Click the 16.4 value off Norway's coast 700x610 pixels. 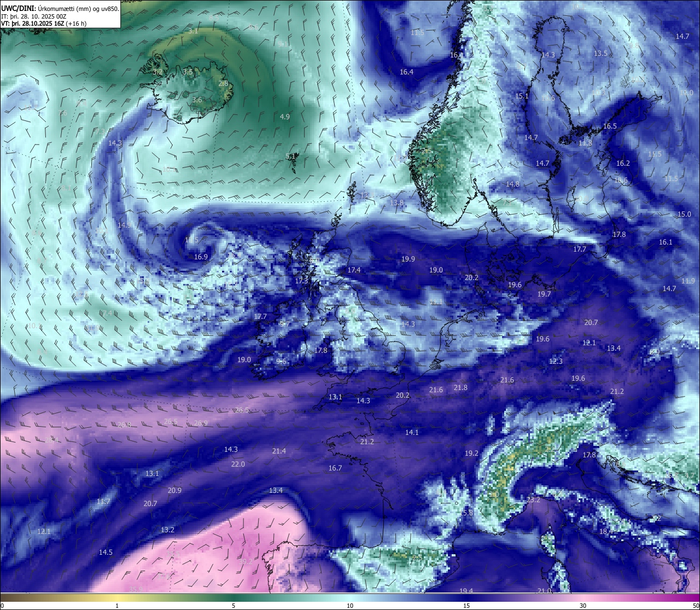[406, 72]
